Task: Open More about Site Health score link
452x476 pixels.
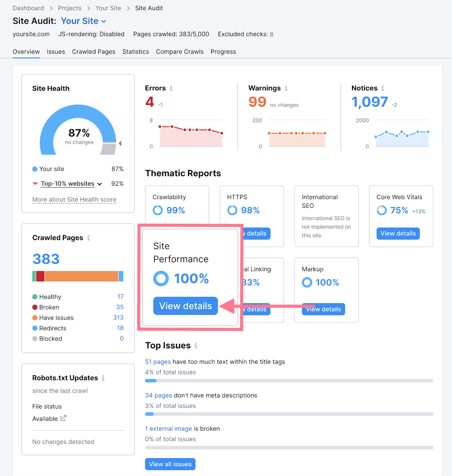Action: tap(74, 200)
